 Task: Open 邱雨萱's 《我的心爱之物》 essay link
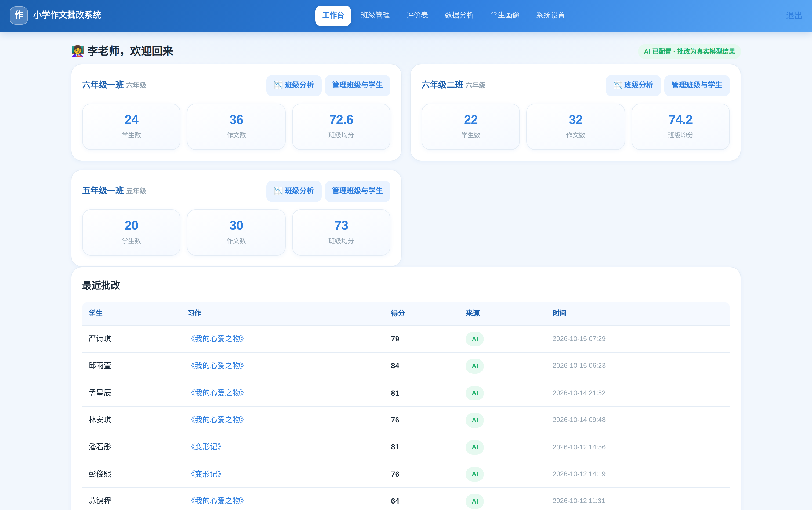217,366
